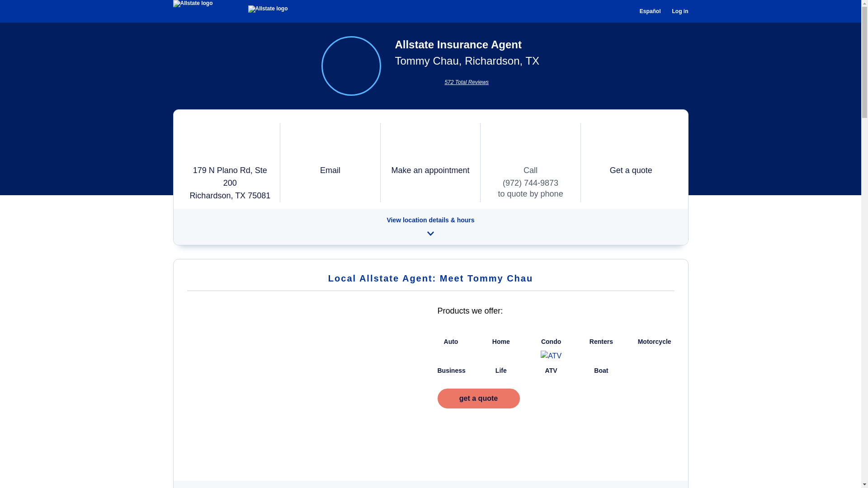Call (972) 744-9873 phone number

530,183
